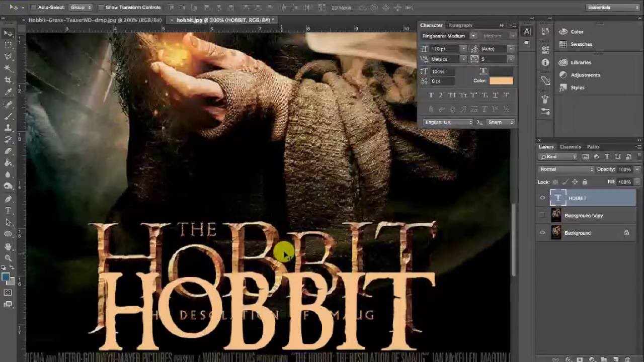Select the Paint Bucket tool

8,163
